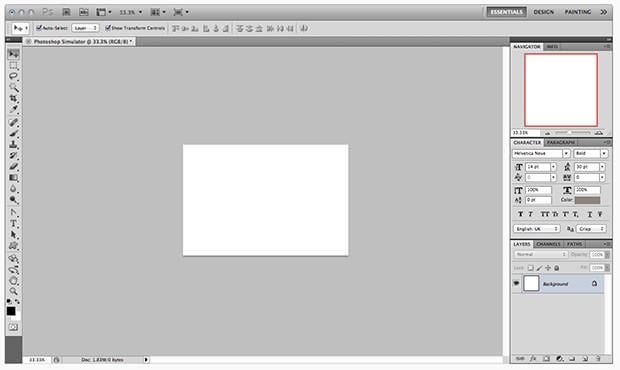Open the Paragraph tab
Image resolution: width=620 pixels, height=370 pixels.
point(561,142)
